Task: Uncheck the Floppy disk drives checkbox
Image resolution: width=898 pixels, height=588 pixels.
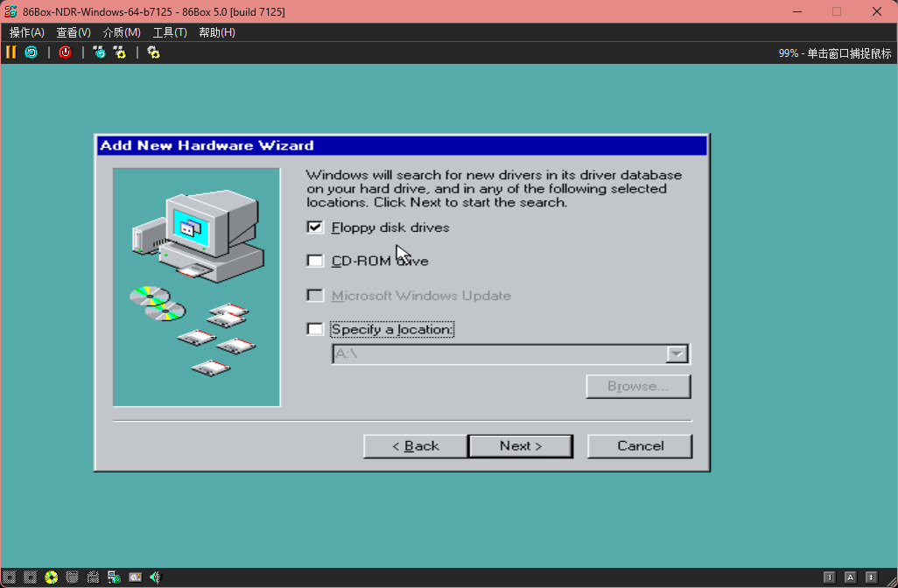Action: 315,227
